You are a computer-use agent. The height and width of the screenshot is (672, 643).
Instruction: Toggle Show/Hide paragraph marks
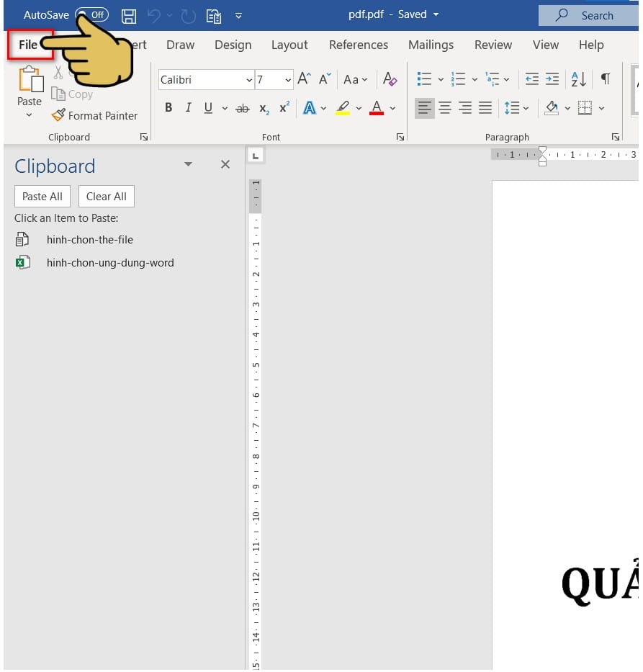pyautogui.click(x=606, y=79)
